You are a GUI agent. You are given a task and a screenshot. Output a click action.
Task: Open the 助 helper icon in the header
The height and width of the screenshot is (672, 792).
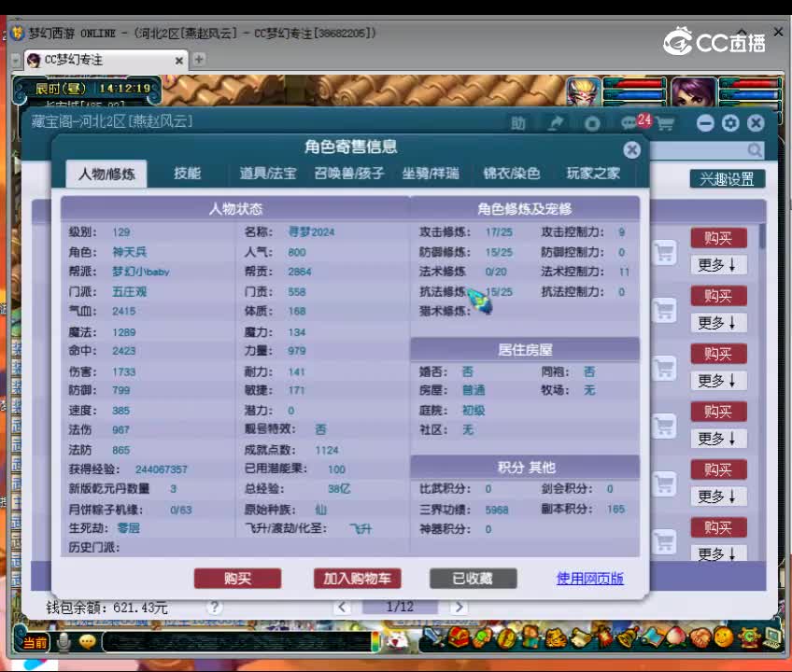(518, 123)
